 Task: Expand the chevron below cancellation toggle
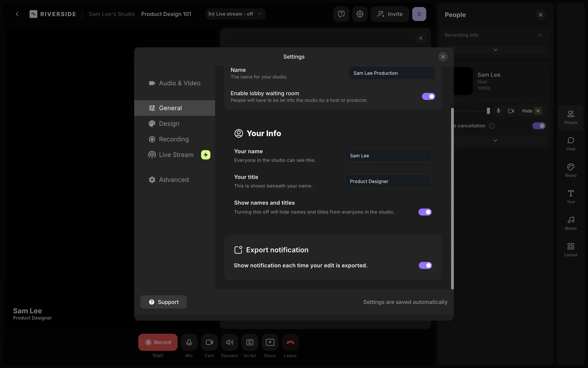495,140
